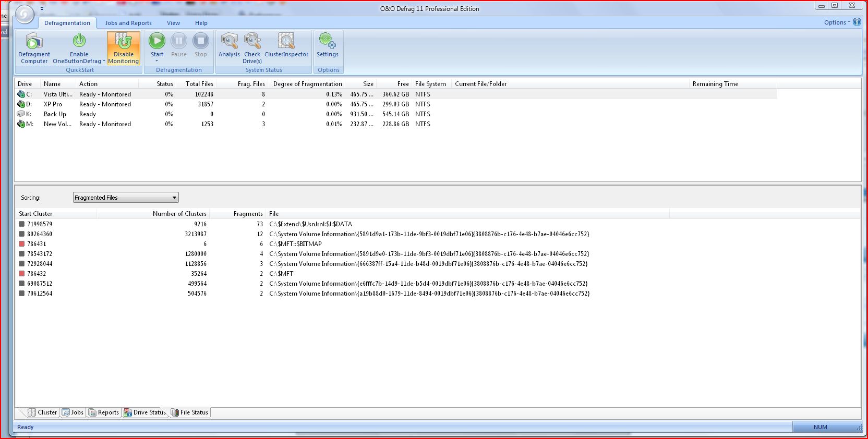The width and height of the screenshot is (868, 439).
Task: Sort by the Fragments column header
Action: coord(237,214)
